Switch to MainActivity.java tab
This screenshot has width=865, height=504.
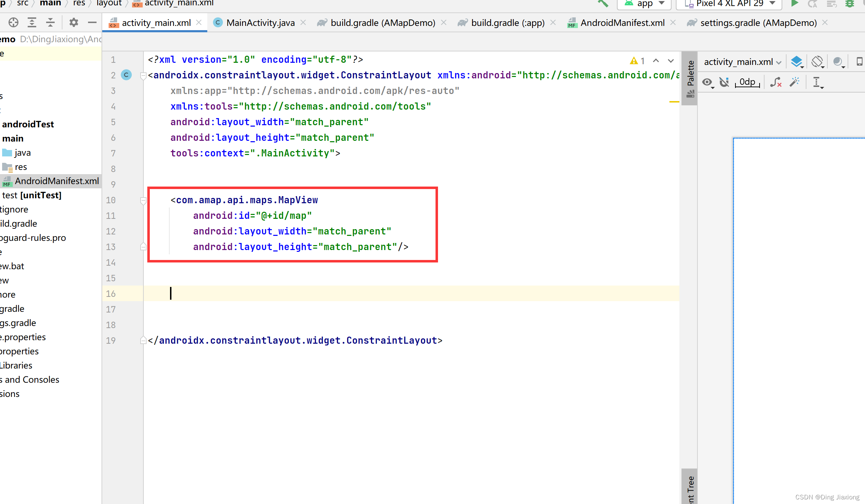260,23
